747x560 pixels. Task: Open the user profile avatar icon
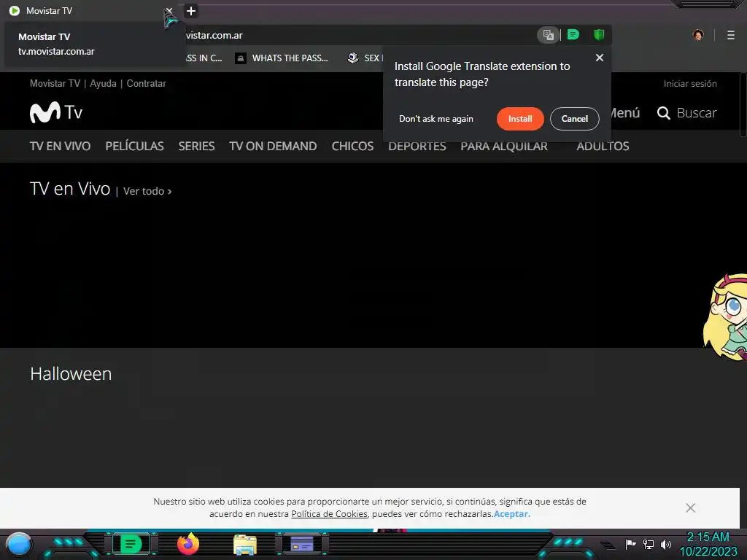coord(698,35)
